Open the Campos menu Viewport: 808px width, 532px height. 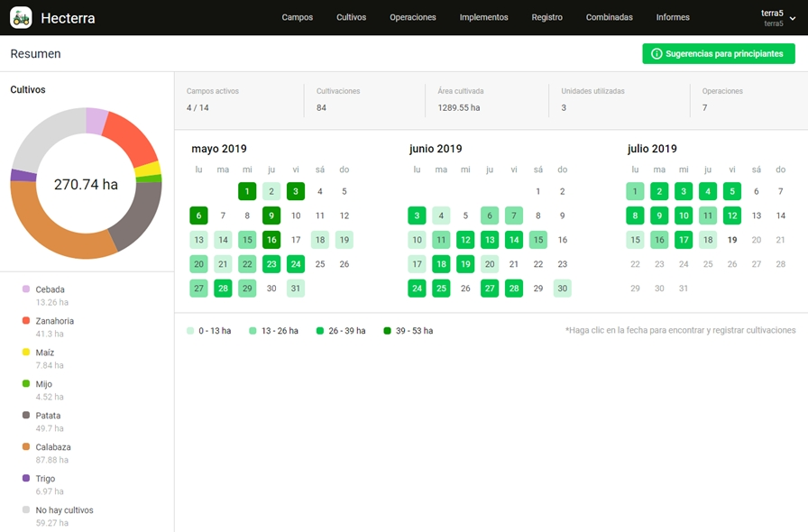pos(297,17)
